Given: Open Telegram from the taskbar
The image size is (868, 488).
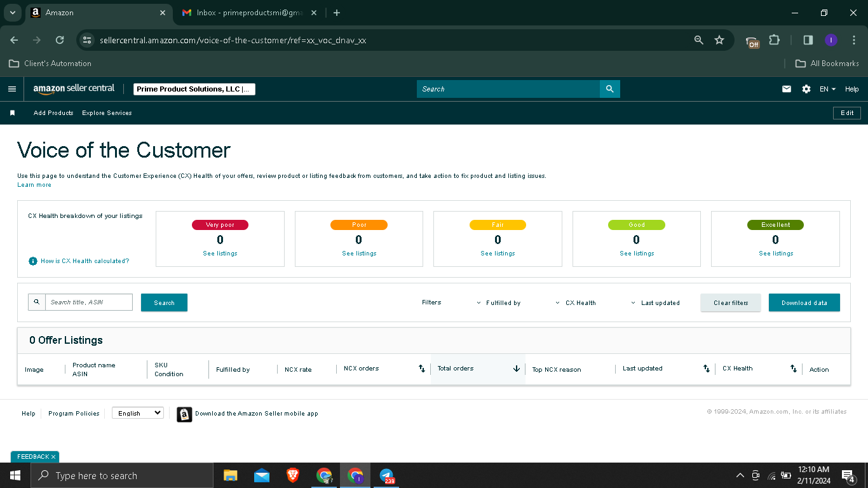Looking at the screenshot, I should click(x=386, y=475).
